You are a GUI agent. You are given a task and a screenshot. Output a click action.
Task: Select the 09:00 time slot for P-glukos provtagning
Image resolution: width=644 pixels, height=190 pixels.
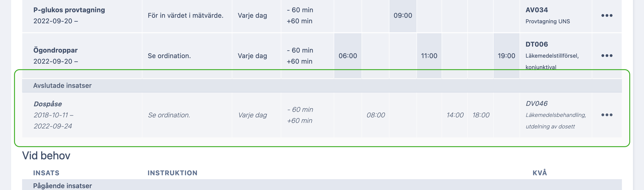pos(402,15)
